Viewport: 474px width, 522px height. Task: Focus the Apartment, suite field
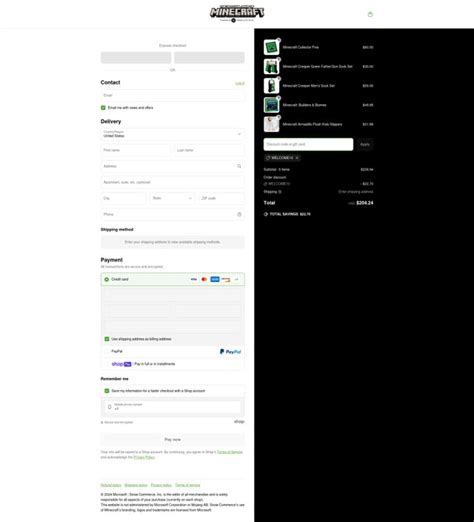click(x=172, y=182)
